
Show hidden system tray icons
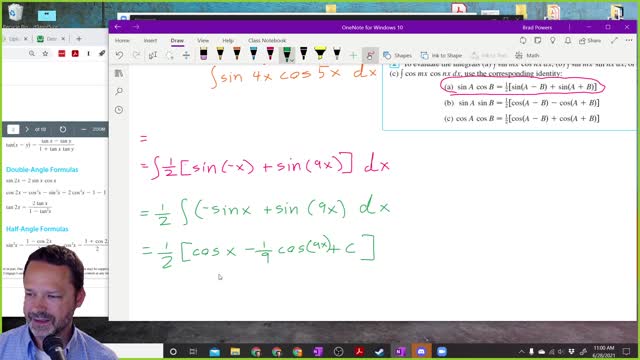point(521,351)
